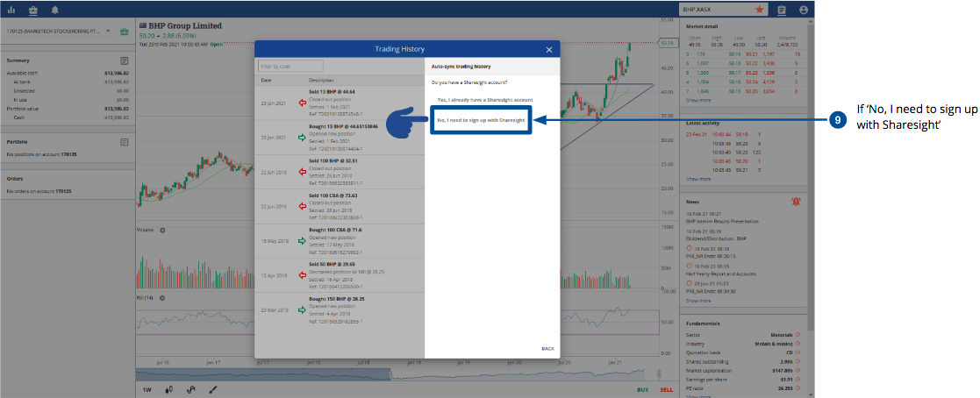Viewport: 980px width, 398px height.
Task: Show more Market detail depth rows
Action: pyautogui.click(x=698, y=100)
